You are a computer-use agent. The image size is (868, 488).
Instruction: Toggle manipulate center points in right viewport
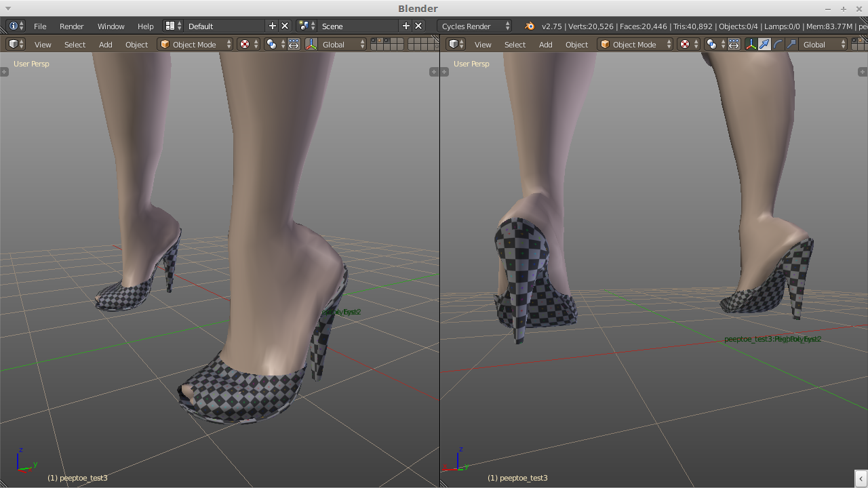click(x=734, y=44)
